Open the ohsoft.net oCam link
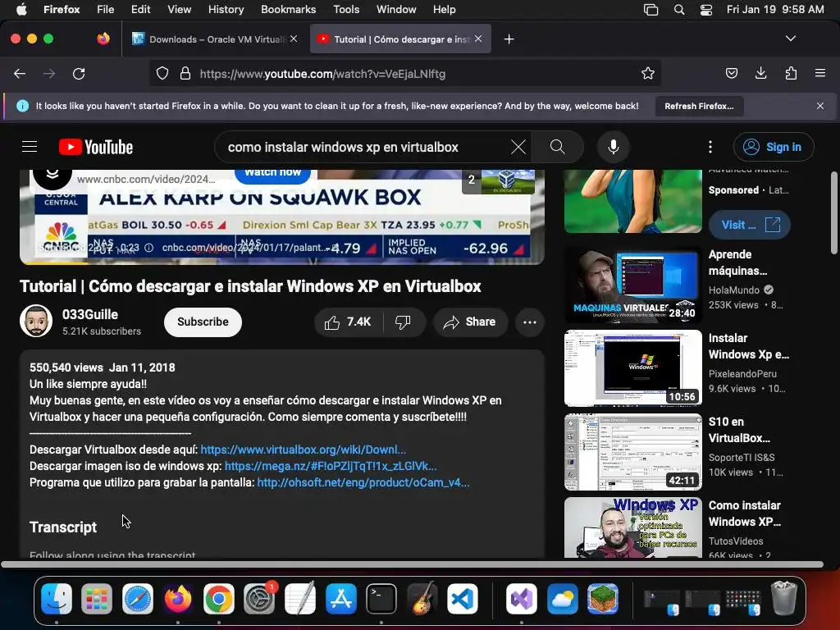Screen dimensions: 840x630 [363, 482]
